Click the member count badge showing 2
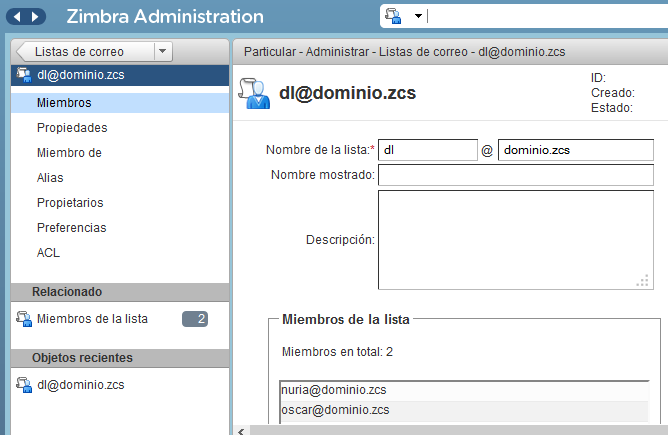668x435 pixels. pos(195,319)
